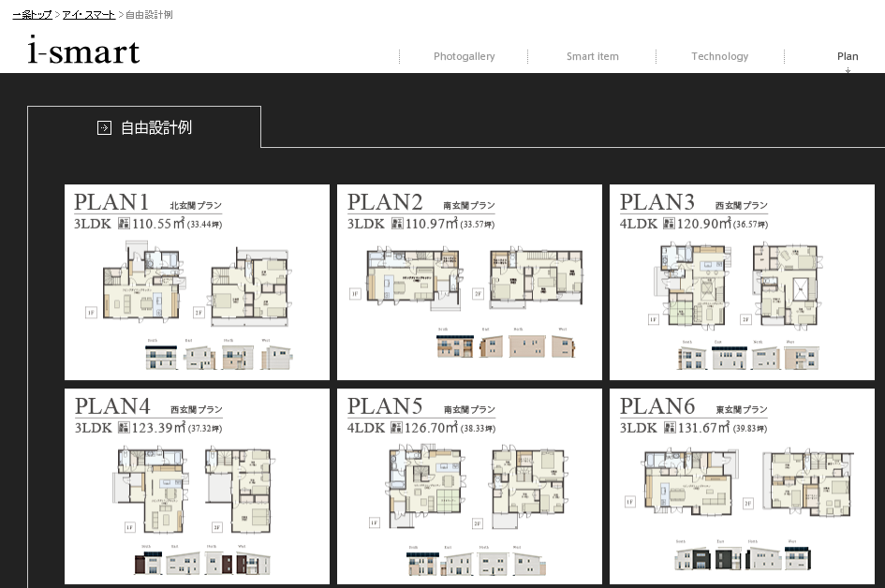Open the PLAN6 東玄関プラン card

click(x=743, y=487)
